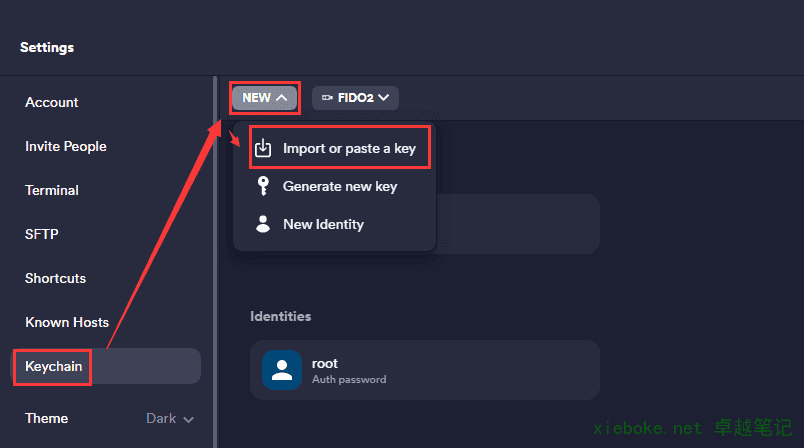The height and width of the screenshot is (448, 804).
Task: Open Terminal settings section
Action: pos(52,190)
